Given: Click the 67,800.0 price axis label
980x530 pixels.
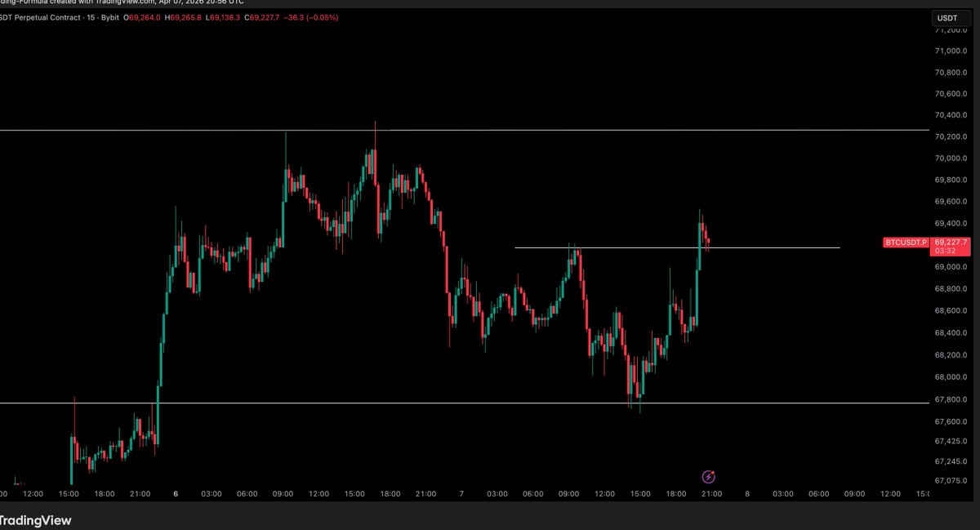Looking at the screenshot, I should 951,399.
